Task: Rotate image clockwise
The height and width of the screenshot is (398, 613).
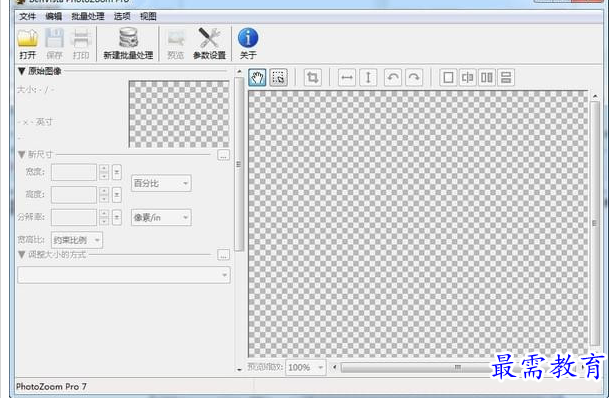Action: (x=414, y=77)
